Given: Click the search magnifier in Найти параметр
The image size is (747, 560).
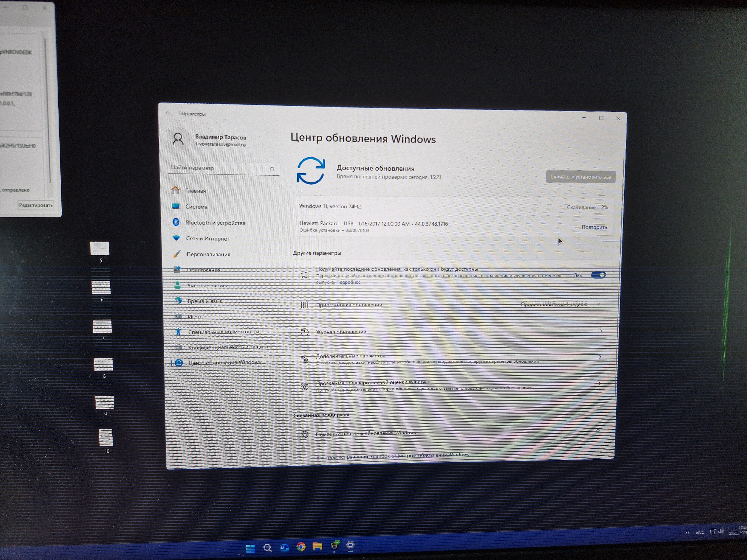Looking at the screenshot, I should click(x=272, y=169).
